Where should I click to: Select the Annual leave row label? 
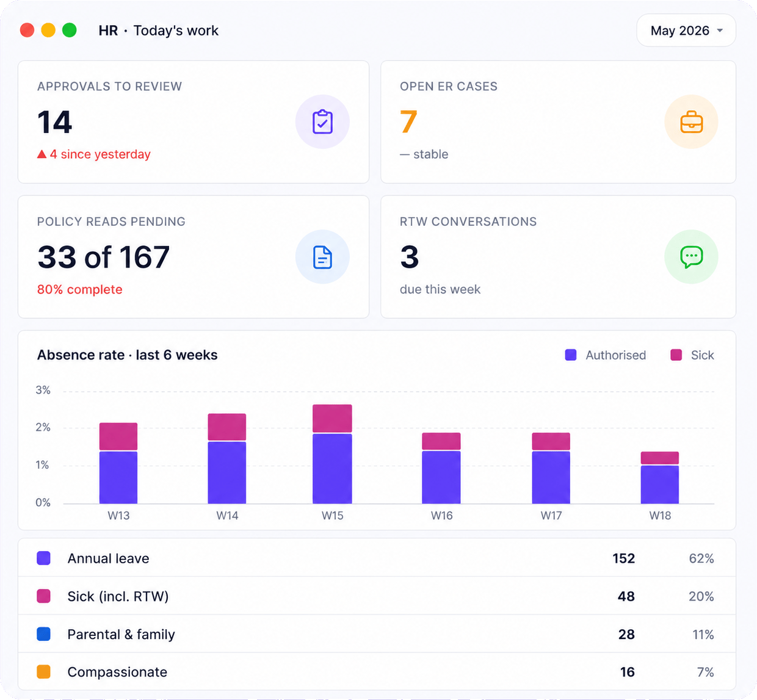pos(108,558)
